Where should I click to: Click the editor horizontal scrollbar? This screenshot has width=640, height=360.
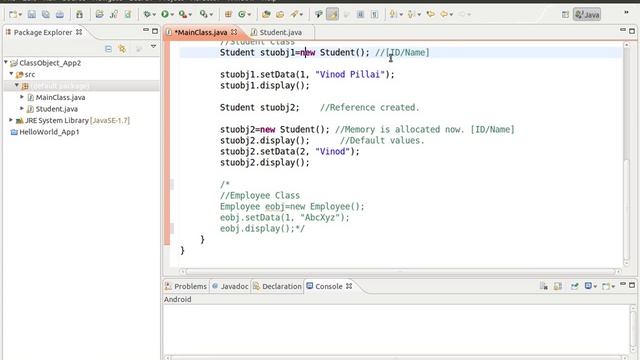400,271
